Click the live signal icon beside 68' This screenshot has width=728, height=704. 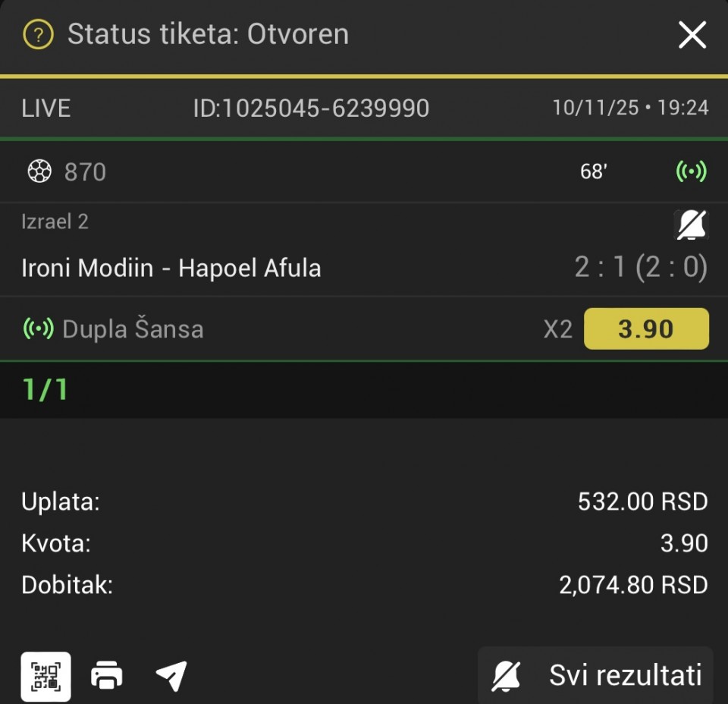coord(691,172)
